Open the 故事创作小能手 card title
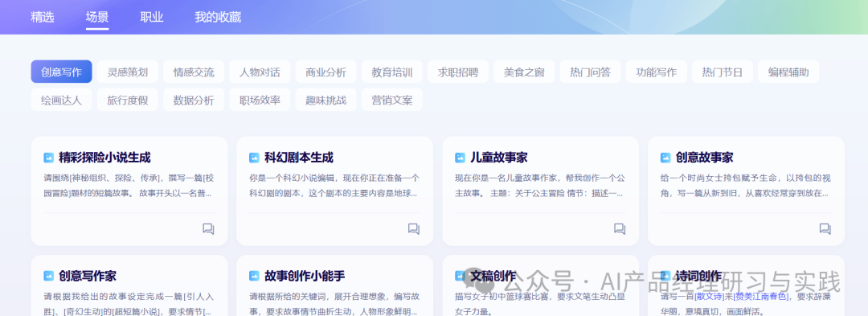 [305, 276]
